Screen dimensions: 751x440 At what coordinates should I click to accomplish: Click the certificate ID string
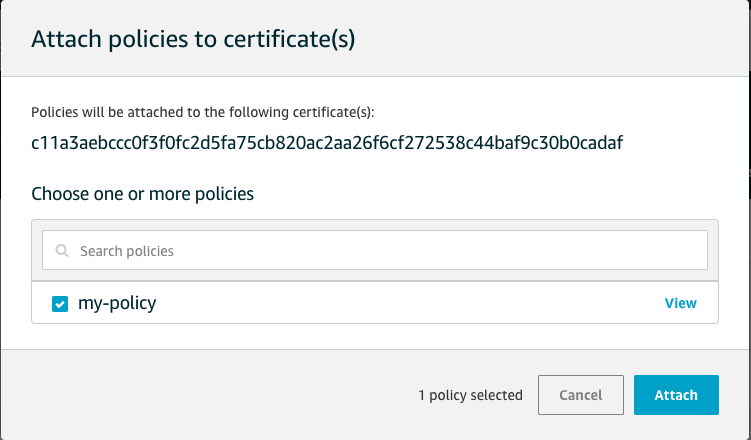click(328, 143)
